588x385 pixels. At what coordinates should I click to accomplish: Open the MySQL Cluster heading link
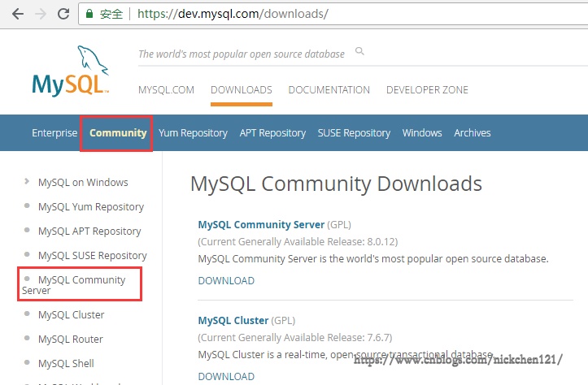[233, 321]
